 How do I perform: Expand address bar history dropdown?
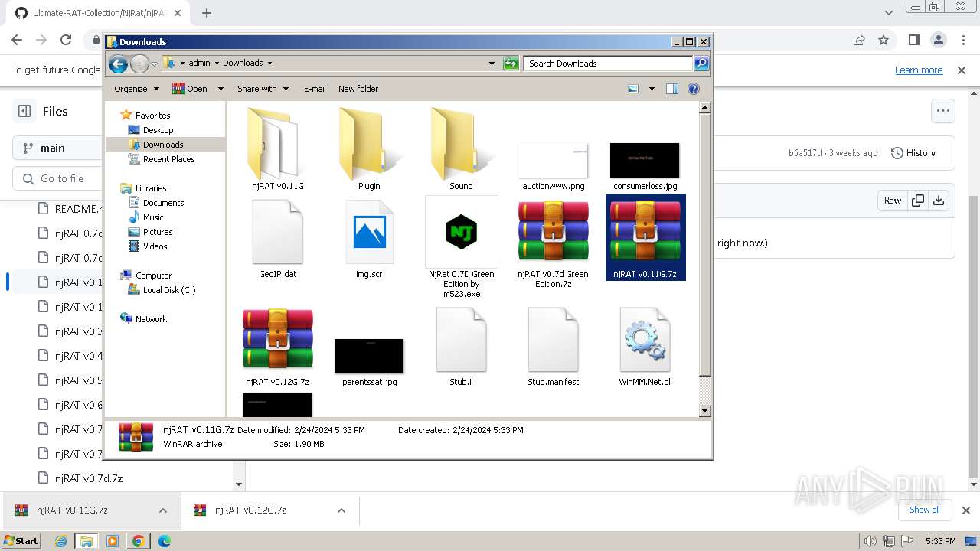(x=492, y=64)
